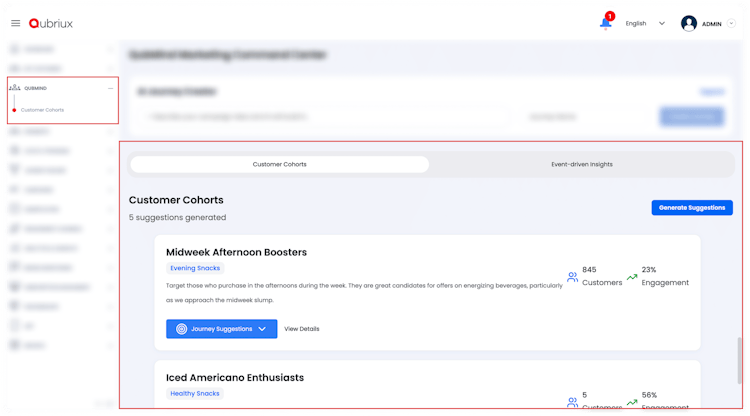Open the notification bell
This screenshot has width=750, height=416.
coord(605,23)
